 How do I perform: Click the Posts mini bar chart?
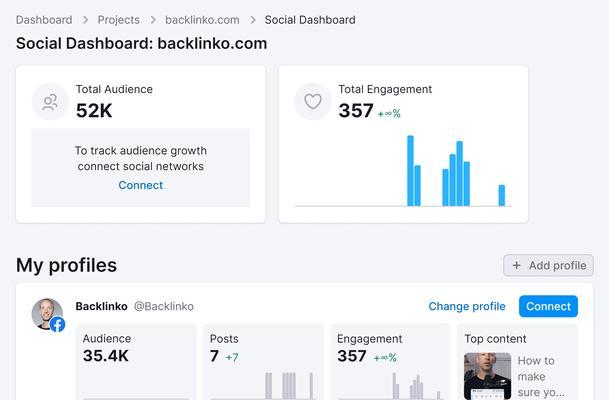point(263,385)
